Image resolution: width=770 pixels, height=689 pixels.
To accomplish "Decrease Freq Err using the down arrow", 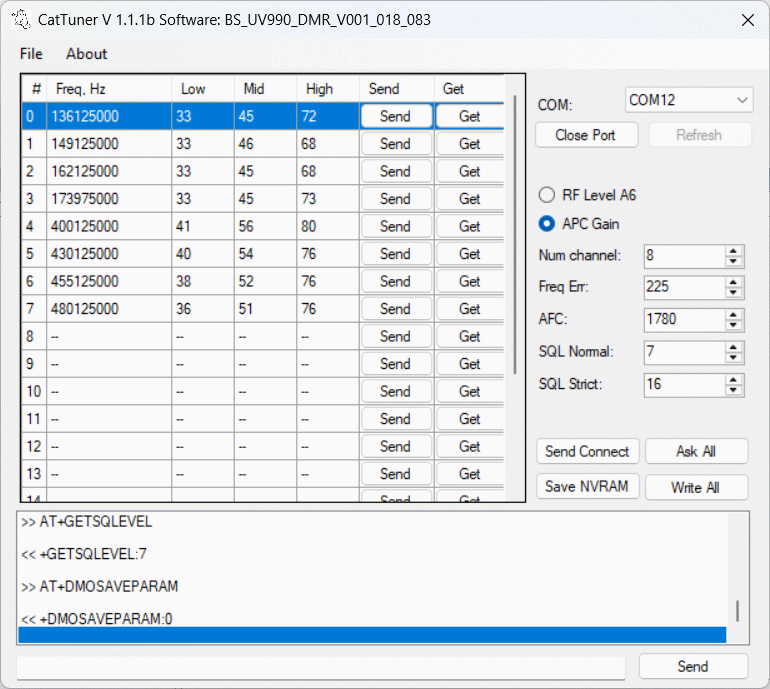I will [735, 293].
